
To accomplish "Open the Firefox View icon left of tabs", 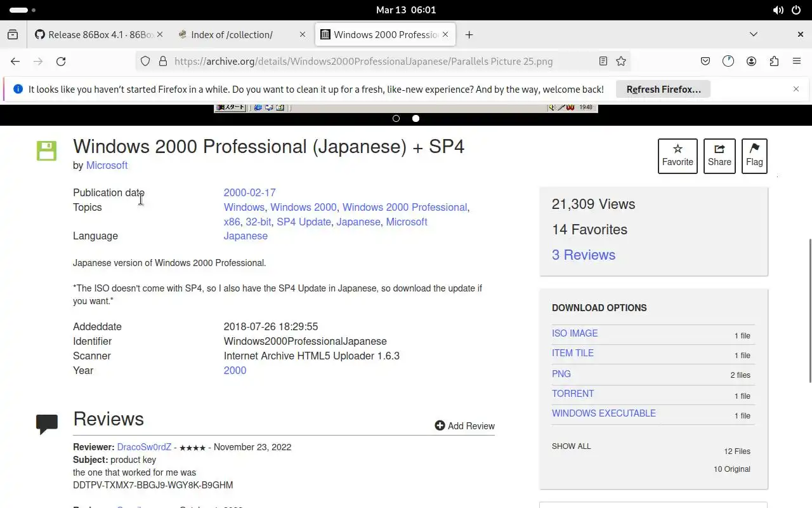I will [13, 35].
